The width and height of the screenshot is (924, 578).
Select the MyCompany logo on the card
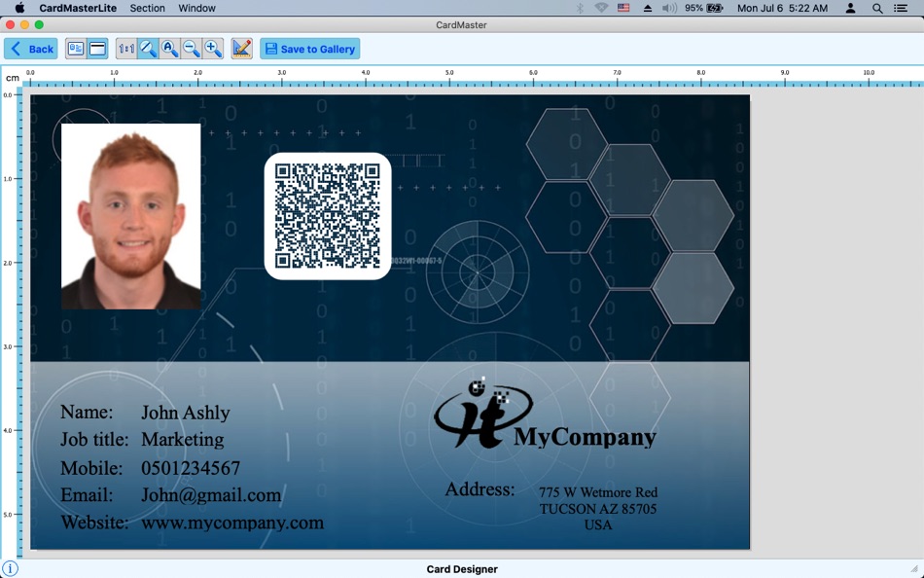coord(545,413)
